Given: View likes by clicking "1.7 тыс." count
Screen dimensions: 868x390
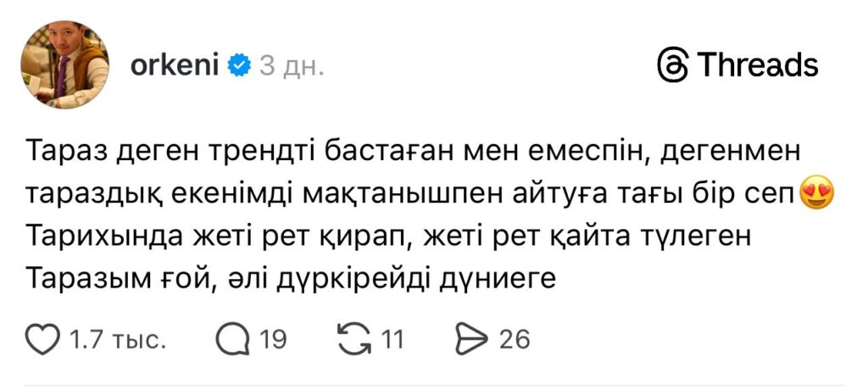Looking at the screenshot, I should 116,340.
